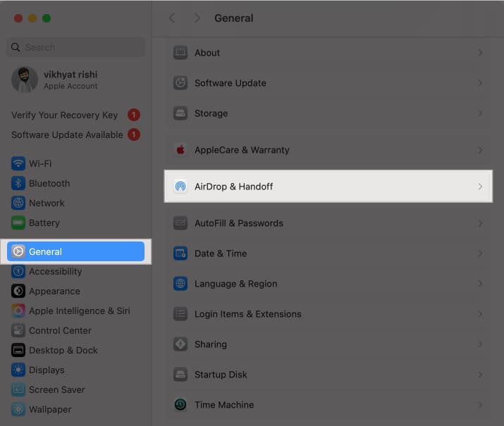
Task: Go back with the left arrow
Action: point(172,18)
